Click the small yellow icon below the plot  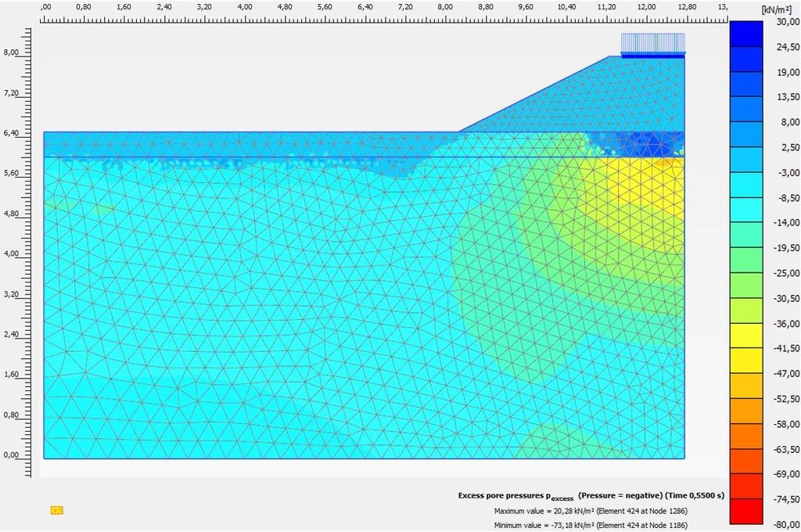(x=56, y=510)
